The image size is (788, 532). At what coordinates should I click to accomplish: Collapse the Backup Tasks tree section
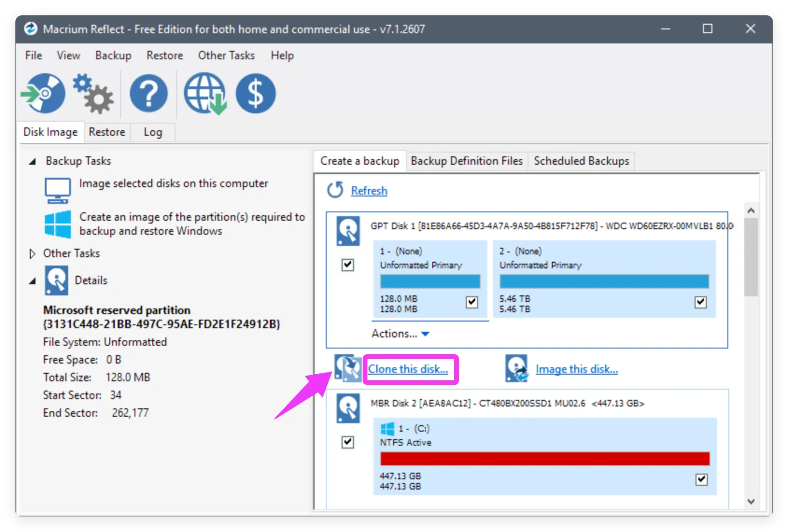pos(32,161)
